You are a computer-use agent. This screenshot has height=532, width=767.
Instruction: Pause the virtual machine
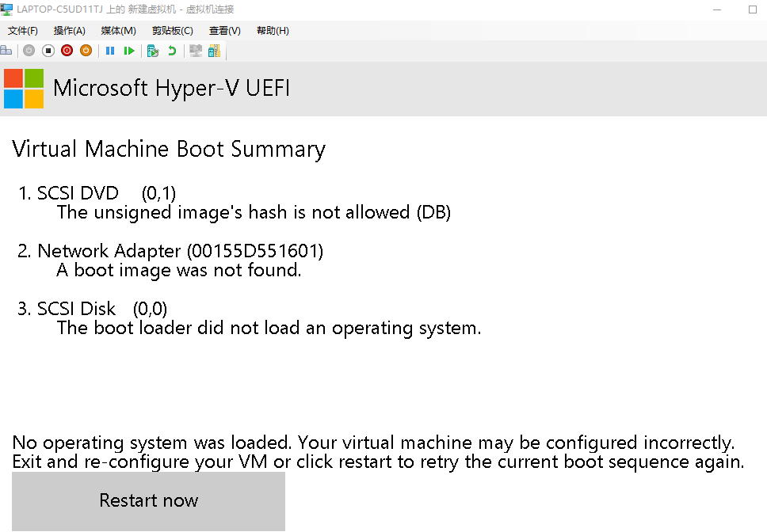[x=110, y=51]
